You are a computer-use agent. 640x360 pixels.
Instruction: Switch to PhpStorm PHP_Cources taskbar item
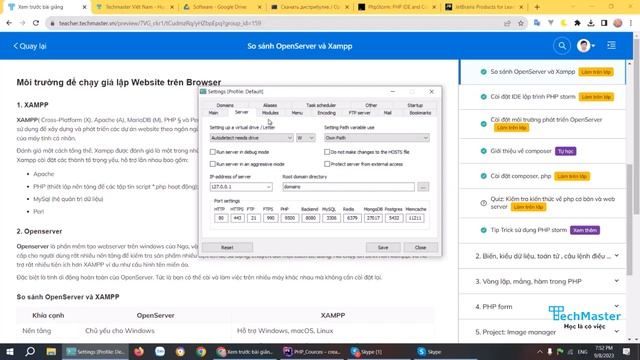click(311, 351)
